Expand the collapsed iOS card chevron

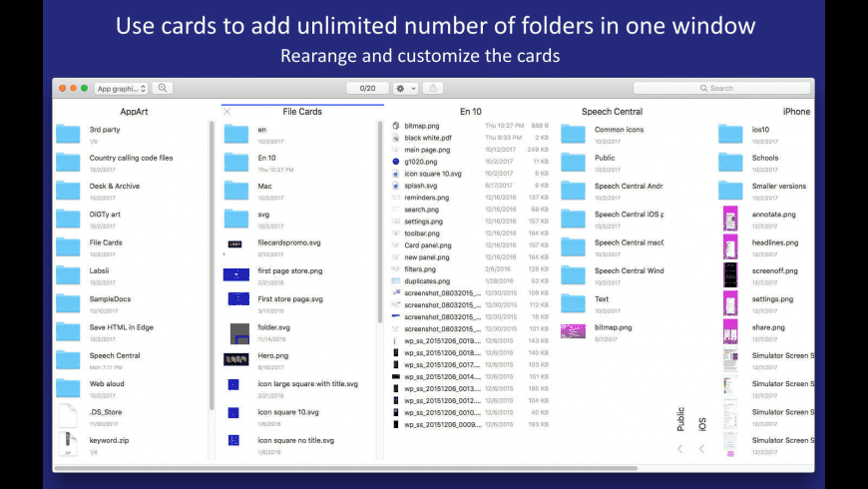(701, 449)
